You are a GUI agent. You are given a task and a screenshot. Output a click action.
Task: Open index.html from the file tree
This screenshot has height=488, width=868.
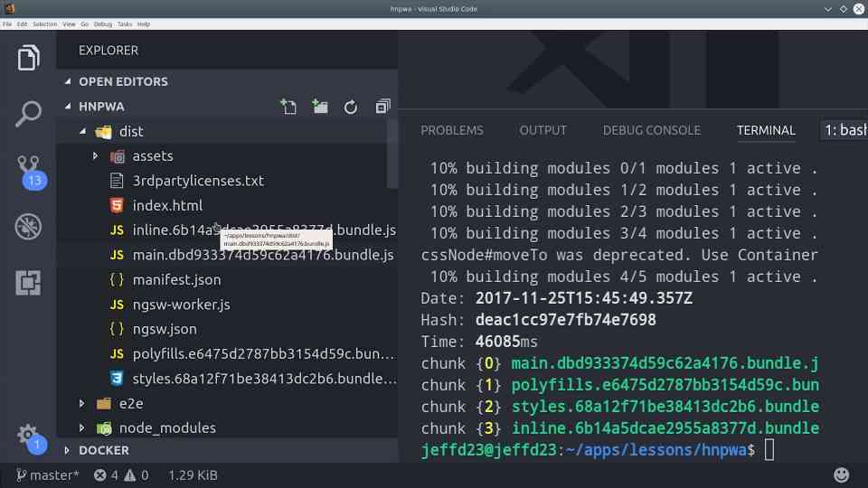point(167,205)
